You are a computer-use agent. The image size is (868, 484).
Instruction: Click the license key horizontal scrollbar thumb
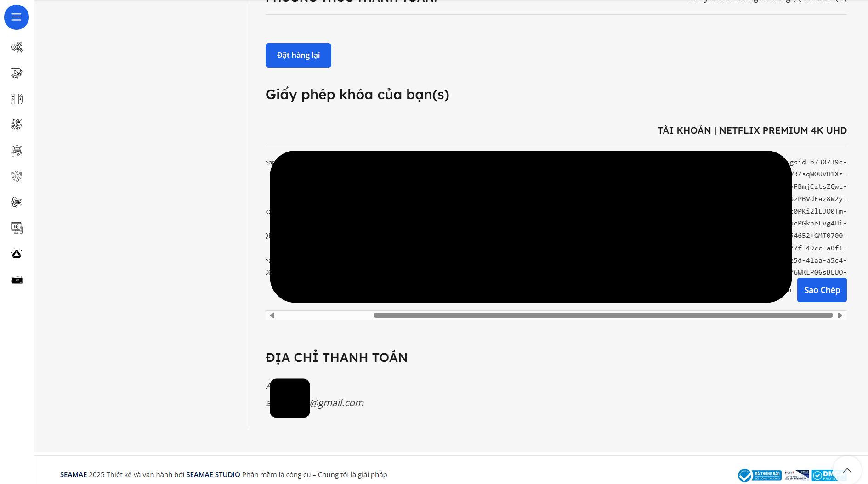click(603, 315)
